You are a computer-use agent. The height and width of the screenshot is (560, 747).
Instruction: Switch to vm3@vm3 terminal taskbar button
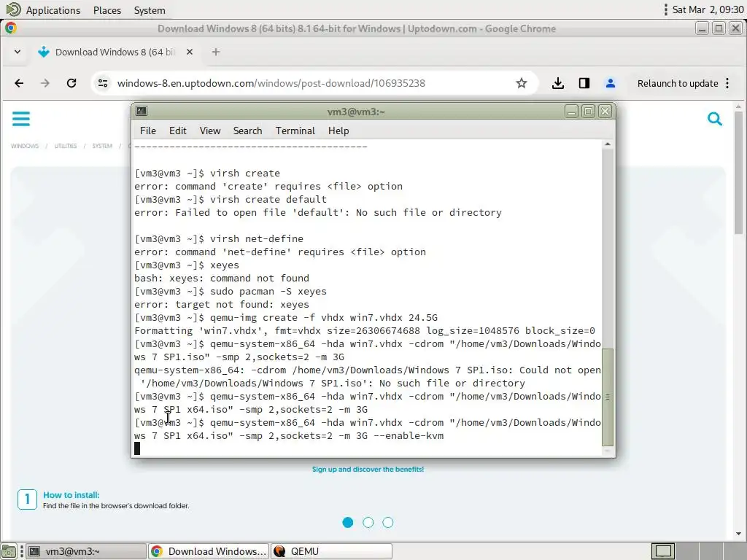coord(86,551)
